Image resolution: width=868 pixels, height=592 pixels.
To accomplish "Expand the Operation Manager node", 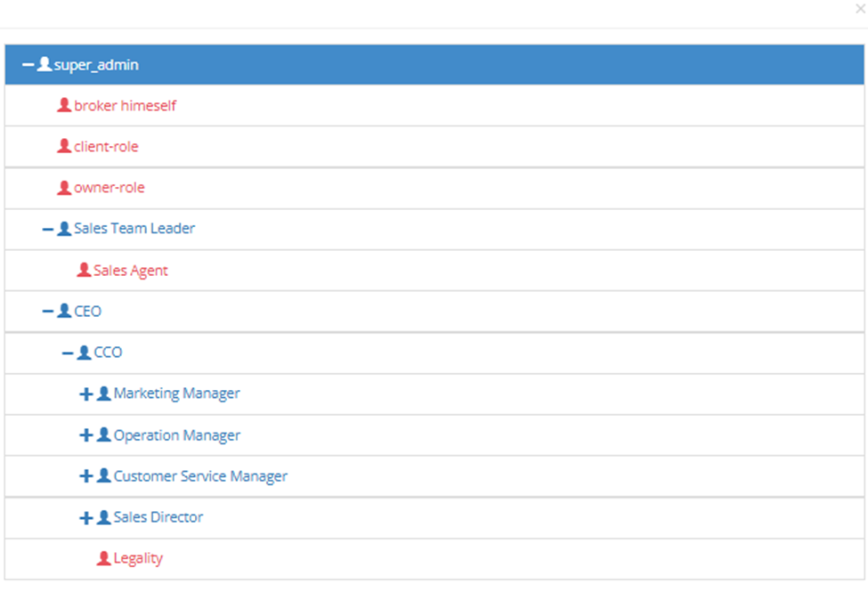I will (85, 435).
